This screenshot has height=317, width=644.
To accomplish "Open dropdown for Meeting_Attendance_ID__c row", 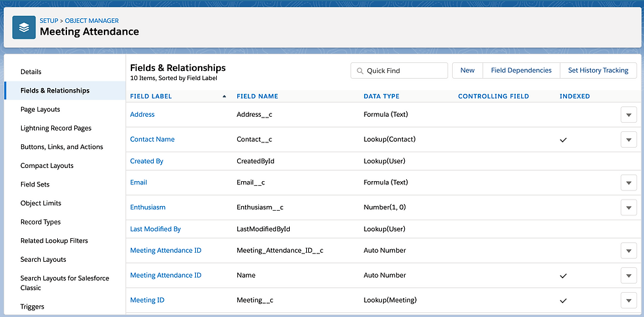I will tap(628, 251).
